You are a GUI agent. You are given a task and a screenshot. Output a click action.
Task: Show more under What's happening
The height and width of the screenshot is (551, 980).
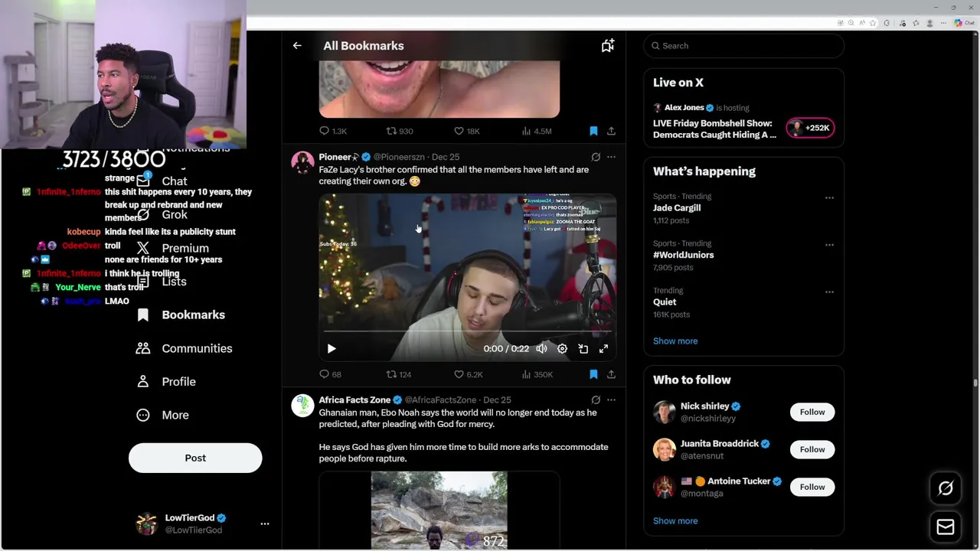675,341
